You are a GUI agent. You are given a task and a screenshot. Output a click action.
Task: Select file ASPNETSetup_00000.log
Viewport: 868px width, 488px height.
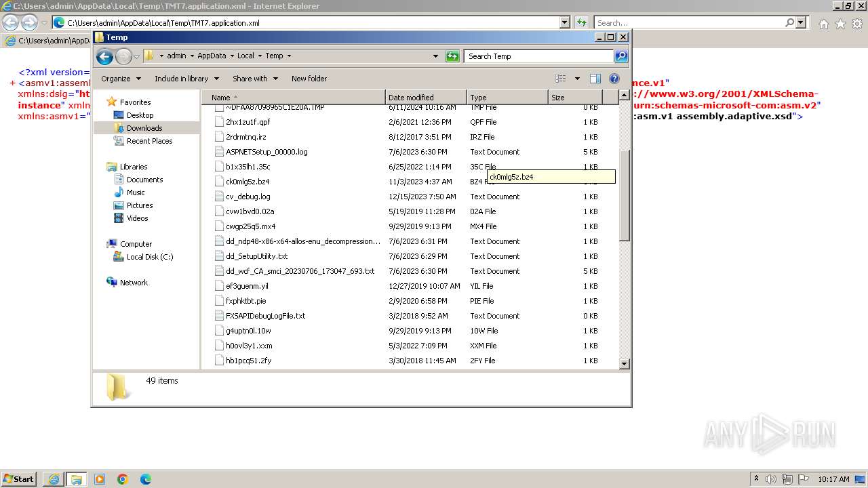point(267,152)
